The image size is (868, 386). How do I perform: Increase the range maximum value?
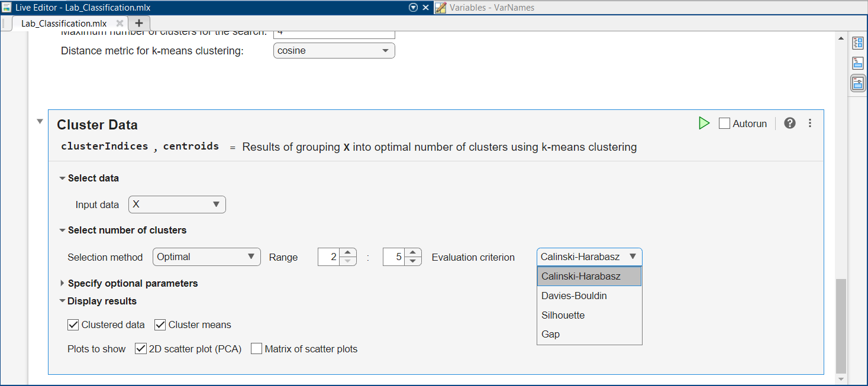414,252
